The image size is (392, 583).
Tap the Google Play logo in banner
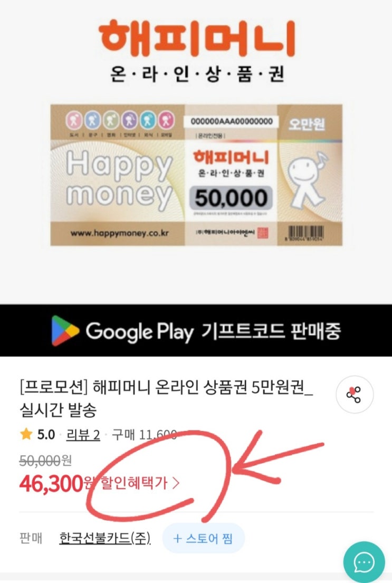(65, 330)
